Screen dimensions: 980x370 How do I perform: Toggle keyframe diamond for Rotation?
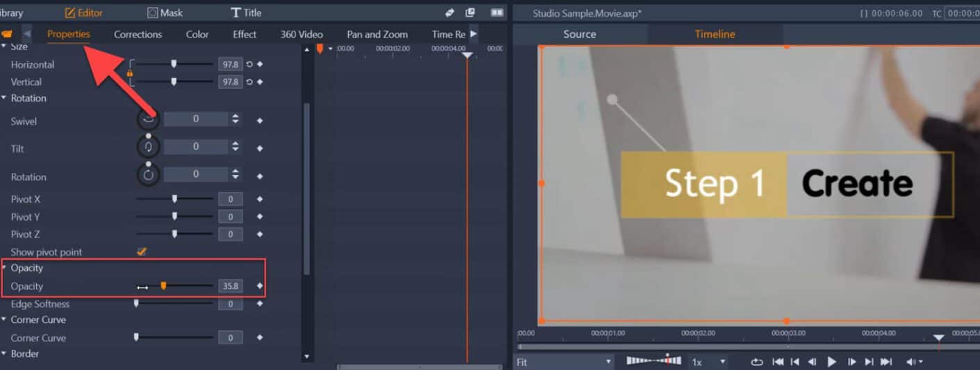pos(260,177)
